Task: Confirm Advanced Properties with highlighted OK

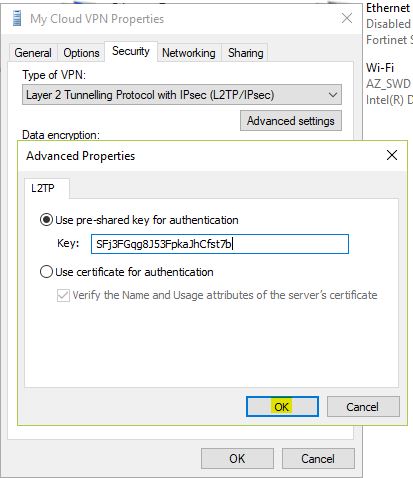Action: coord(282,407)
